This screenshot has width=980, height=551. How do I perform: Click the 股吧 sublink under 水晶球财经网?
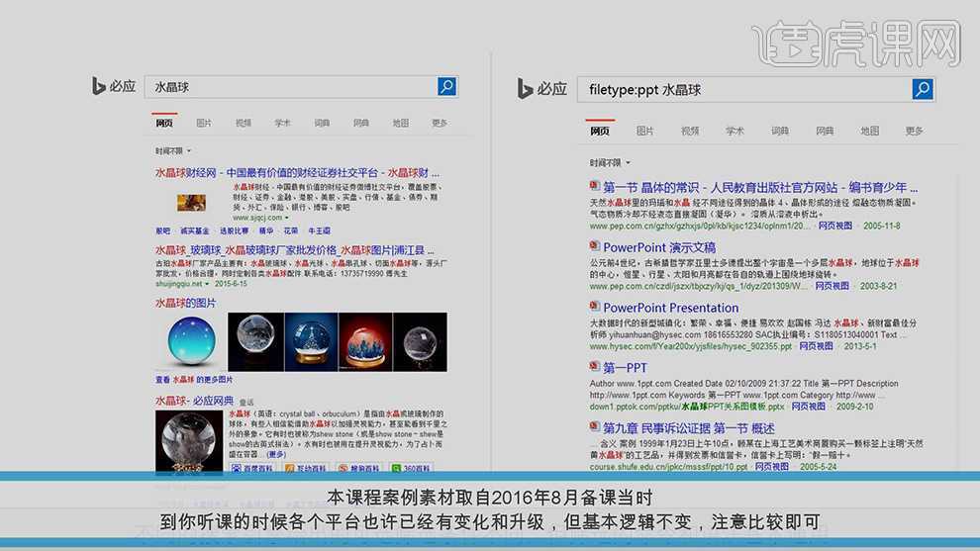pos(163,230)
